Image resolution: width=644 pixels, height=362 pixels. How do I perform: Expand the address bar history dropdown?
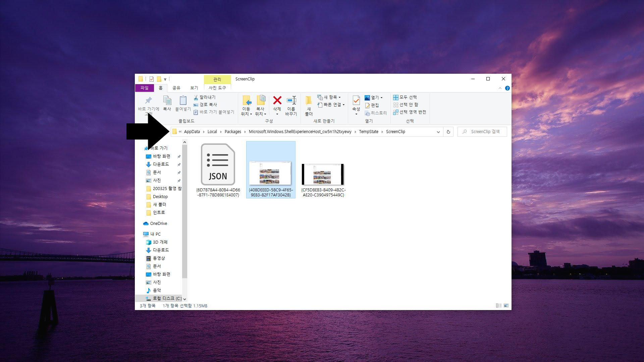tap(438, 132)
